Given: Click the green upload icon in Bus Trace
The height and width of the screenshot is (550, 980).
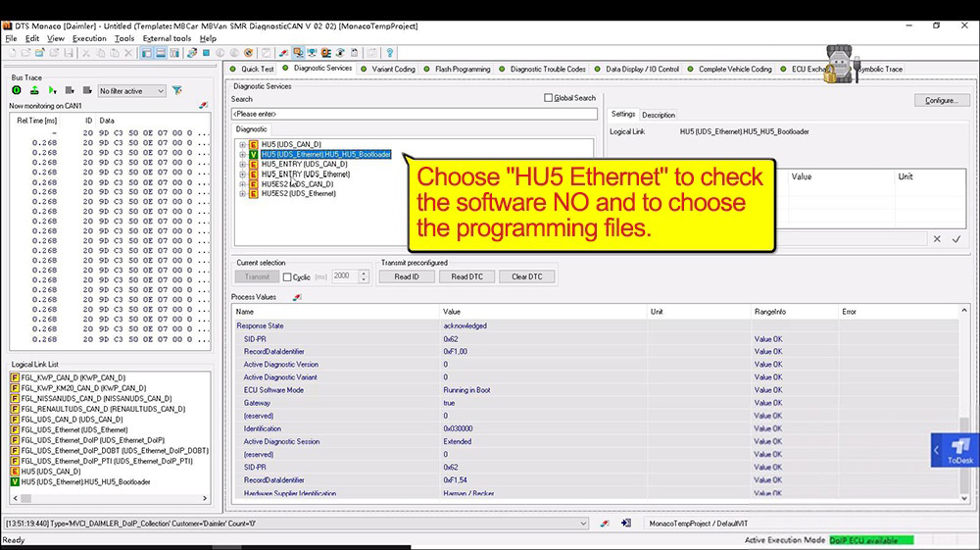Looking at the screenshot, I should 34,90.
